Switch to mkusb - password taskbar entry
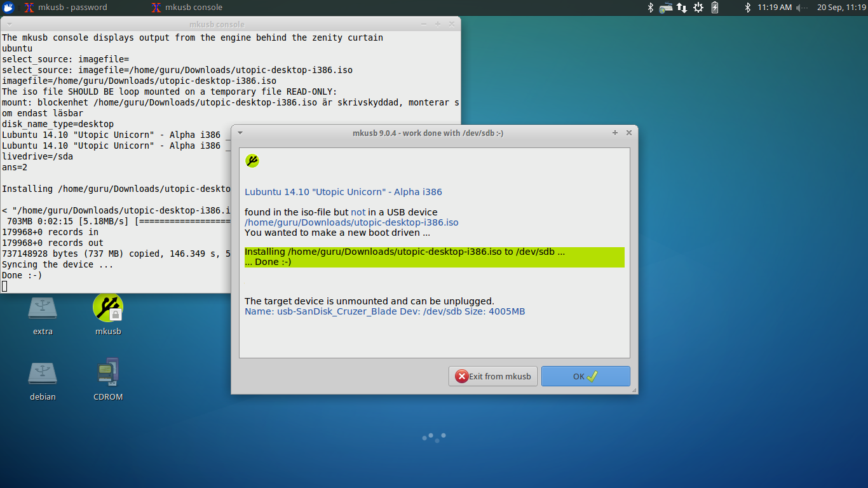868x488 pixels. point(65,8)
